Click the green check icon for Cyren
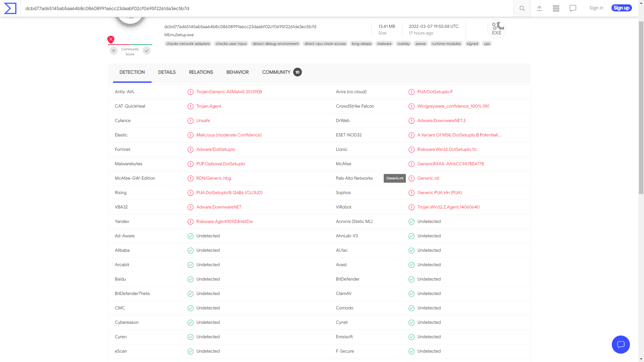 191,337
